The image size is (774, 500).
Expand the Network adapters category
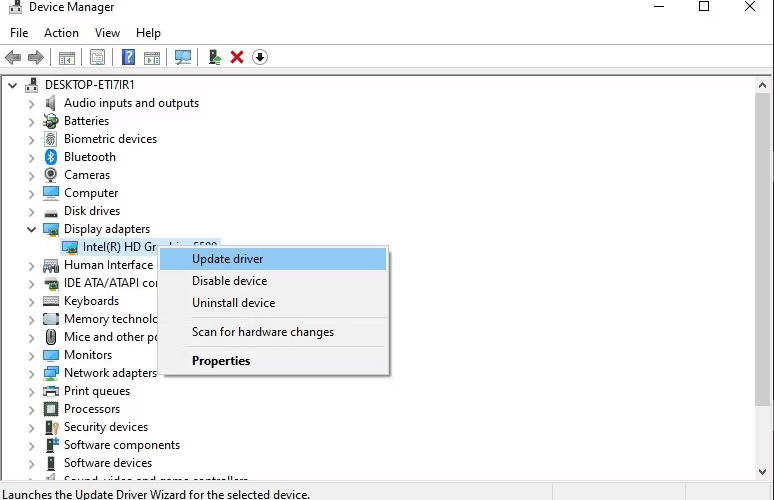click(x=32, y=374)
